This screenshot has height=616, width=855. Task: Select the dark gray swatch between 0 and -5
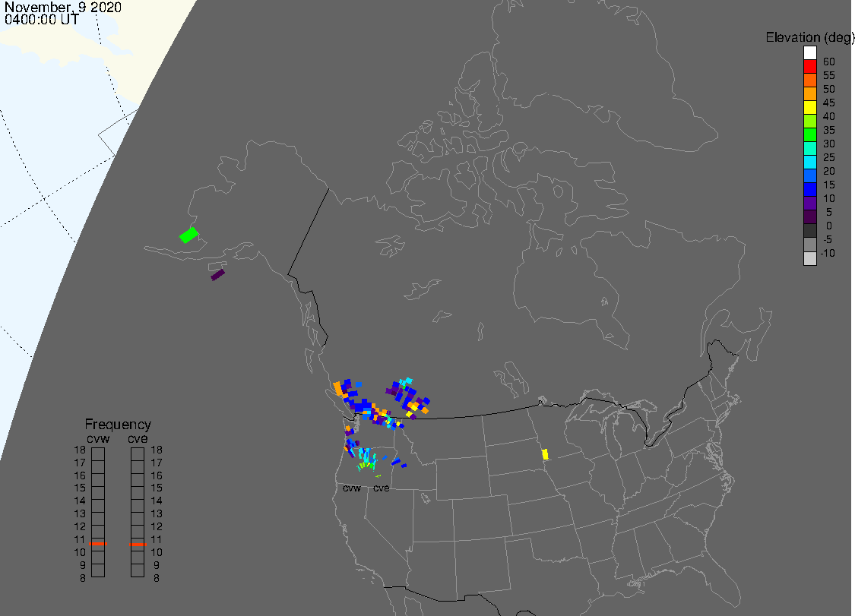click(809, 230)
